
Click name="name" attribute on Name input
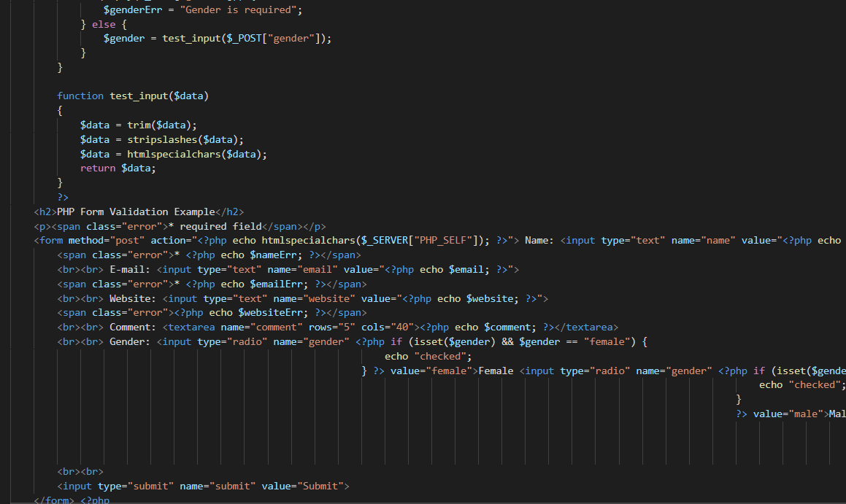coord(703,241)
